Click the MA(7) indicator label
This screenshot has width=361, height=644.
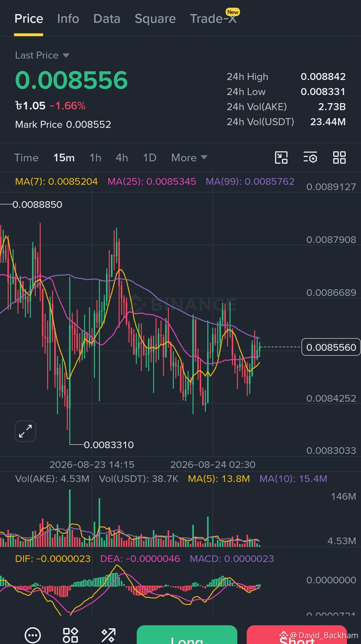(x=56, y=181)
